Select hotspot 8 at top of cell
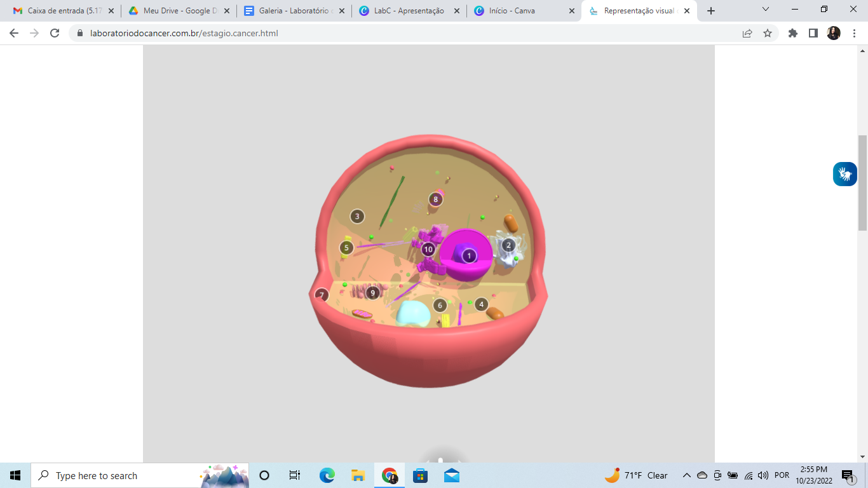Viewport: 868px width, 488px height. pyautogui.click(x=435, y=199)
